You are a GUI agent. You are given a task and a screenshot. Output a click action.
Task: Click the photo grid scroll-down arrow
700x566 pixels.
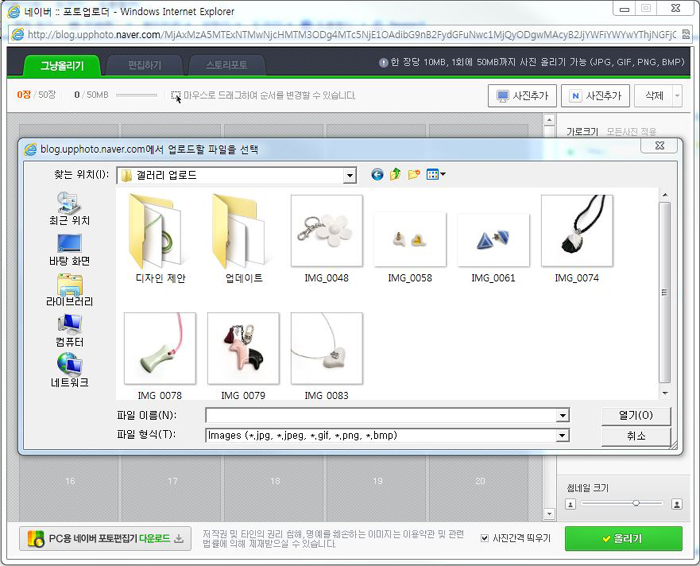(549, 514)
